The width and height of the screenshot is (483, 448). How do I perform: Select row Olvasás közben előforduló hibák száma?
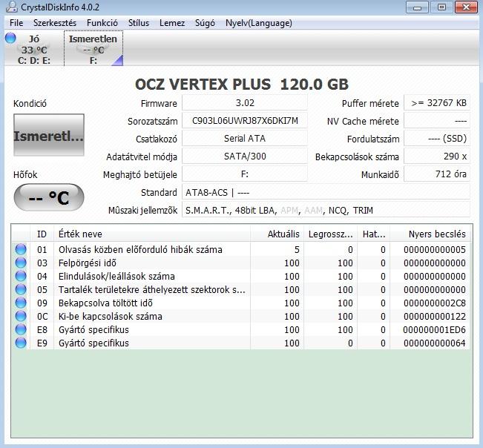[x=241, y=249]
